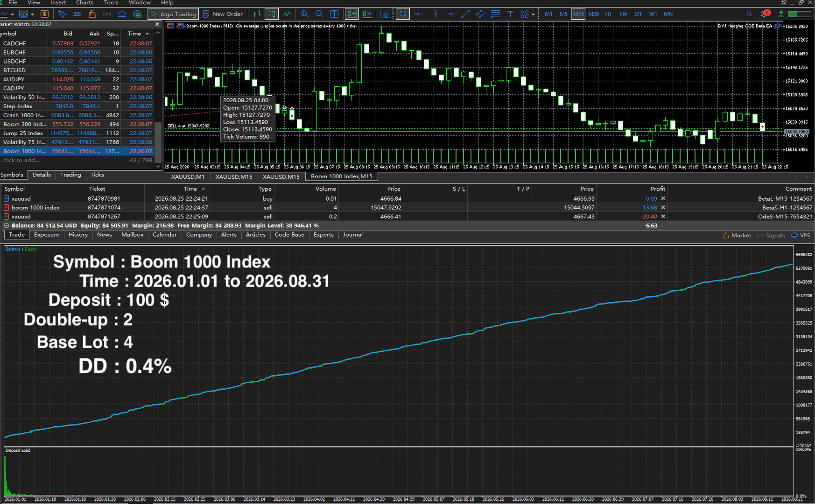The image size is (815, 504).
Task: Open the Charts menu
Action: (84, 3)
